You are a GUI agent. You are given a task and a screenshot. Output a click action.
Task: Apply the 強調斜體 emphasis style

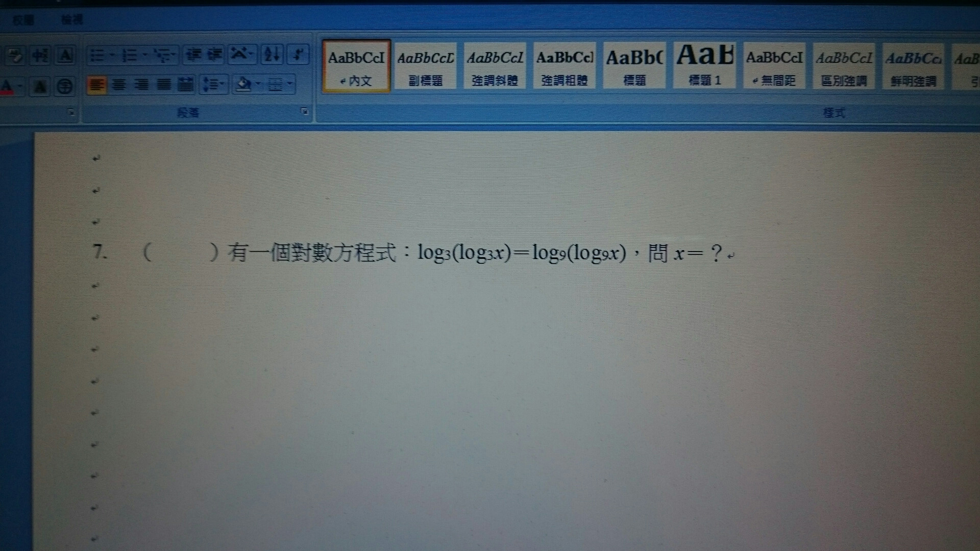click(x=495, y=66)
